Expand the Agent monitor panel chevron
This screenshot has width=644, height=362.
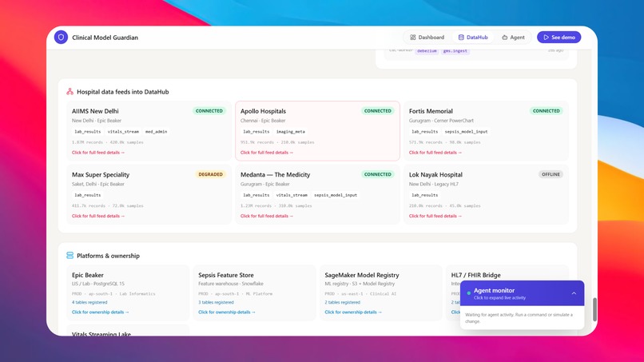574,293
